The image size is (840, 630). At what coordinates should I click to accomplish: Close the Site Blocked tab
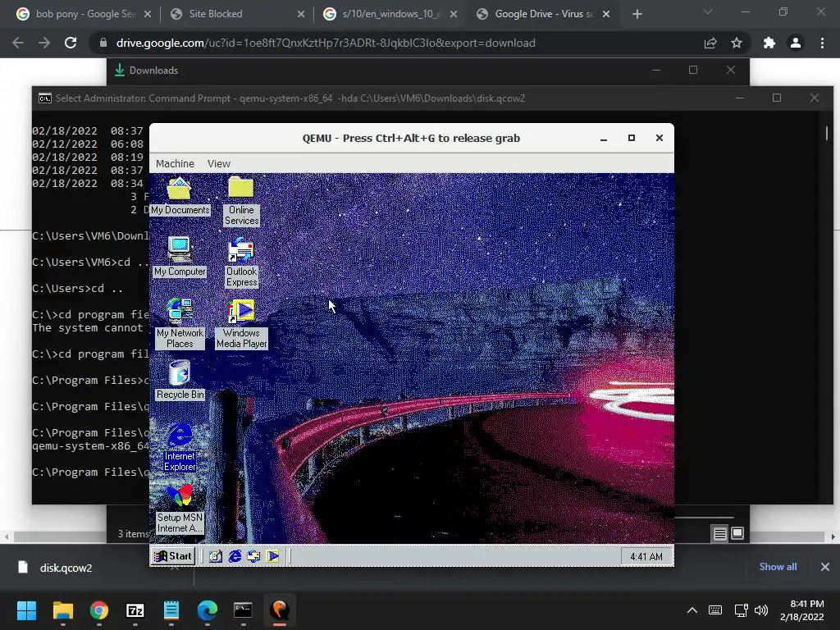click(300, 14)
